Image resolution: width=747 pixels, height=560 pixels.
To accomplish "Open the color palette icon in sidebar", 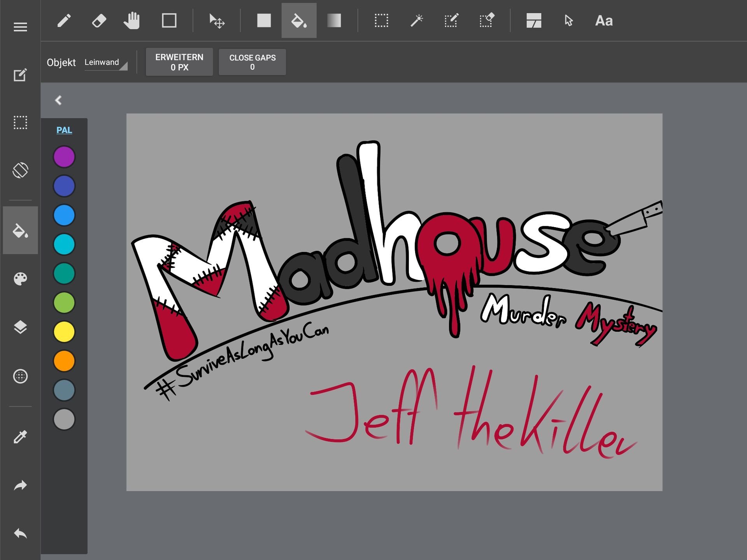I will coord(20,279).
